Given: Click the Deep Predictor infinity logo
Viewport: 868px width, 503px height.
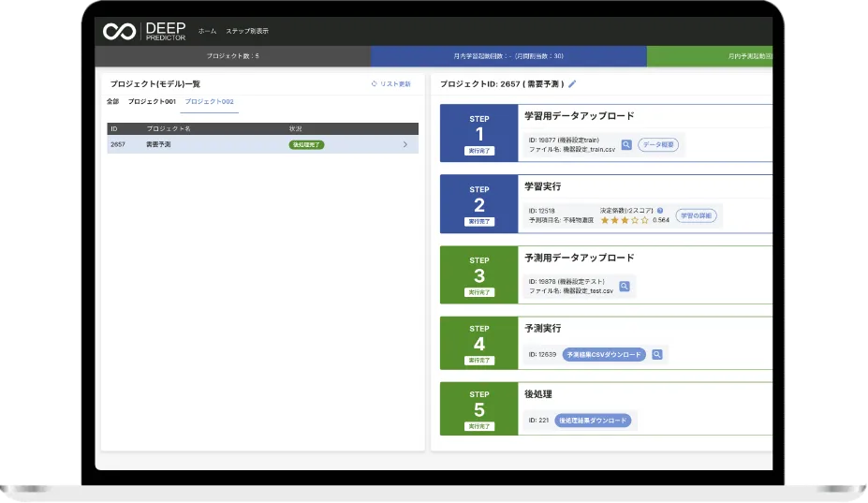Looking at the screenshot, I should pyautogui.click(x=119, y=32).
